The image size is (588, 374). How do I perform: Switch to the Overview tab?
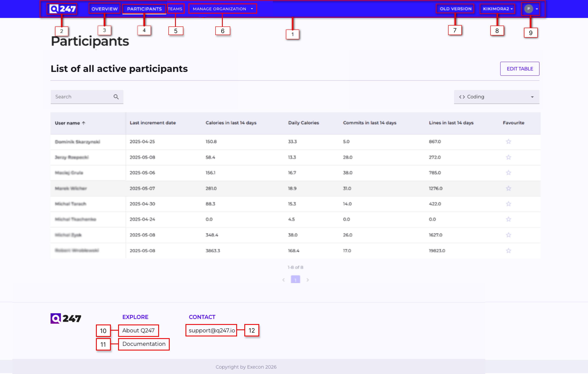pyautogui.click(x=104, y=9)
